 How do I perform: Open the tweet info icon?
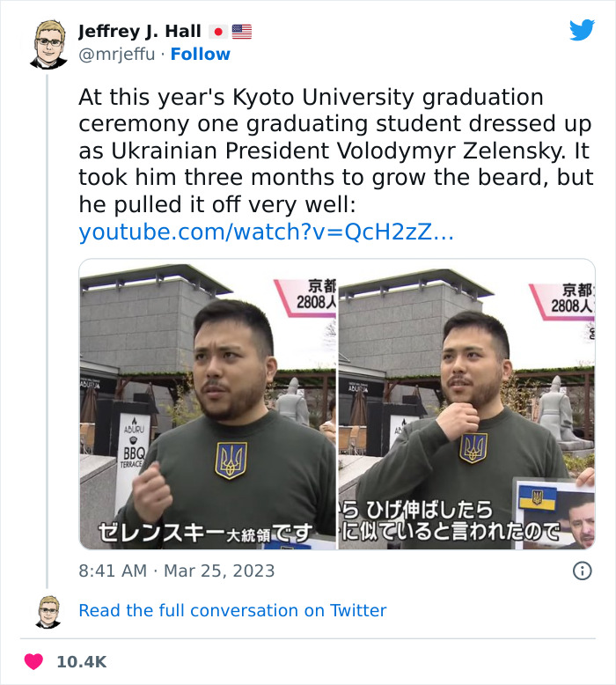point(582,571)
